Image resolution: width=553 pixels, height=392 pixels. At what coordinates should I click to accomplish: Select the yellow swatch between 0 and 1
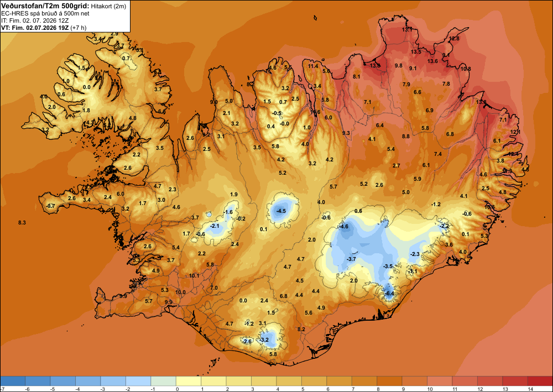[x=189, y=381]
